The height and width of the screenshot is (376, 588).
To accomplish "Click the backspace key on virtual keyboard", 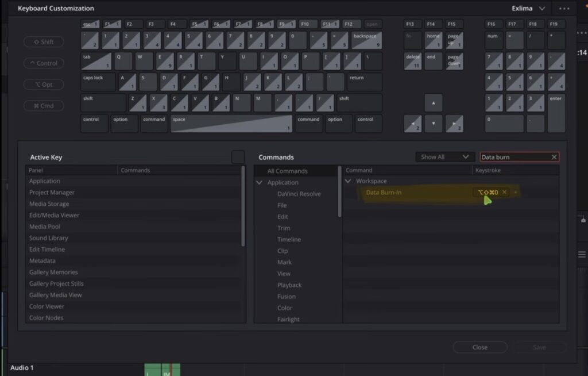I will pos(367,40).
